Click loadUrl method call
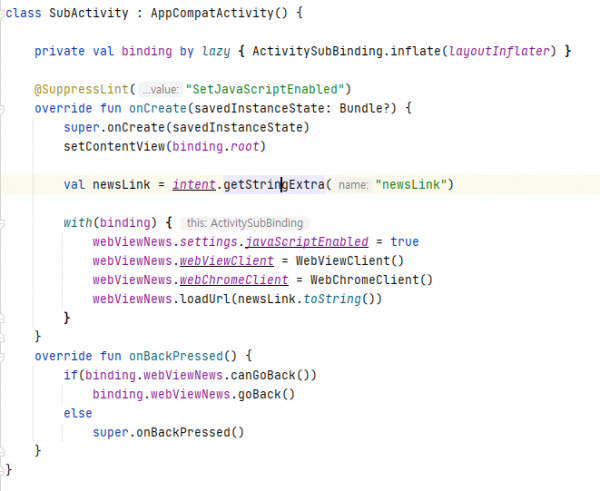 (205, 299)
